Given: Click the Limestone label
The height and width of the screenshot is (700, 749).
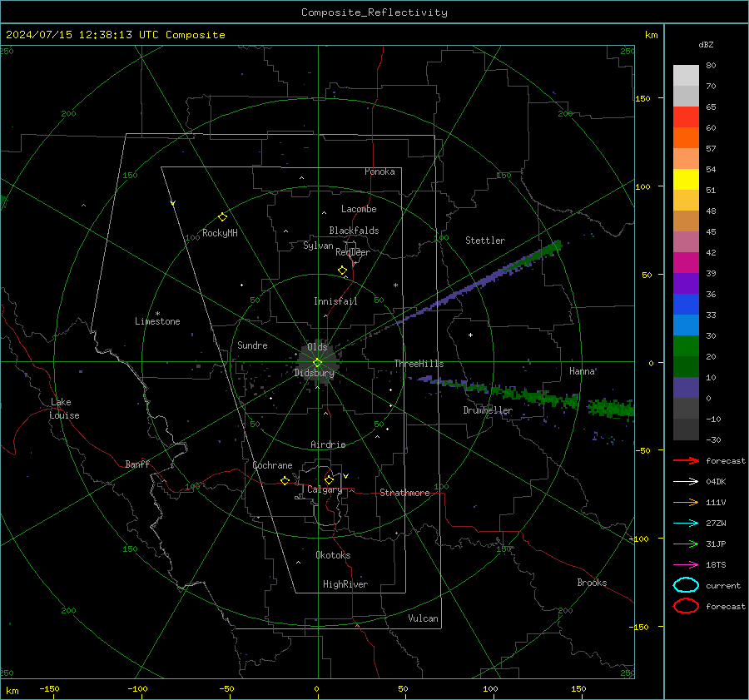Looking at the screenshot, I should pyautogui.click(x=157, y=321).
